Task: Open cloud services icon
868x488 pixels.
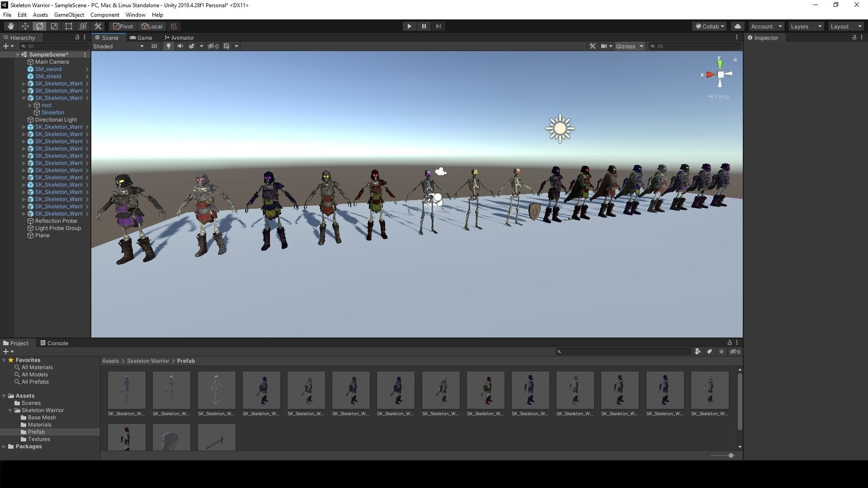Action: (x=737, y=26)
